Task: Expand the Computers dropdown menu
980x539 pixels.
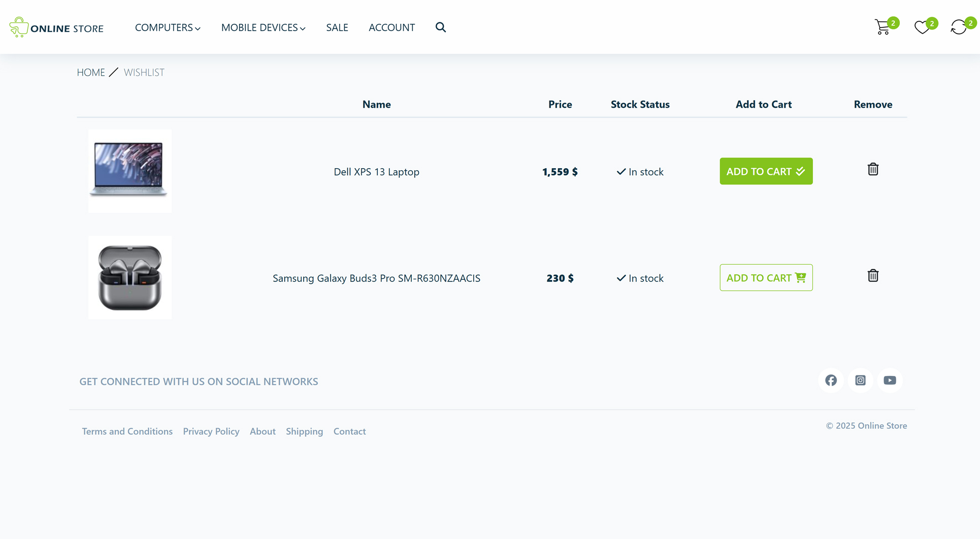Action: [x=167, y=27]
